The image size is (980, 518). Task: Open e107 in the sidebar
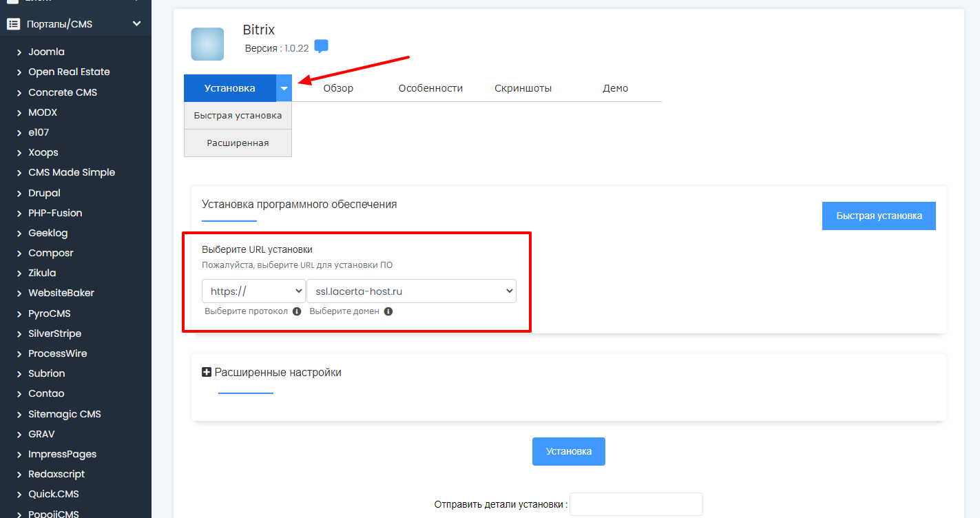tap(39, 132)
